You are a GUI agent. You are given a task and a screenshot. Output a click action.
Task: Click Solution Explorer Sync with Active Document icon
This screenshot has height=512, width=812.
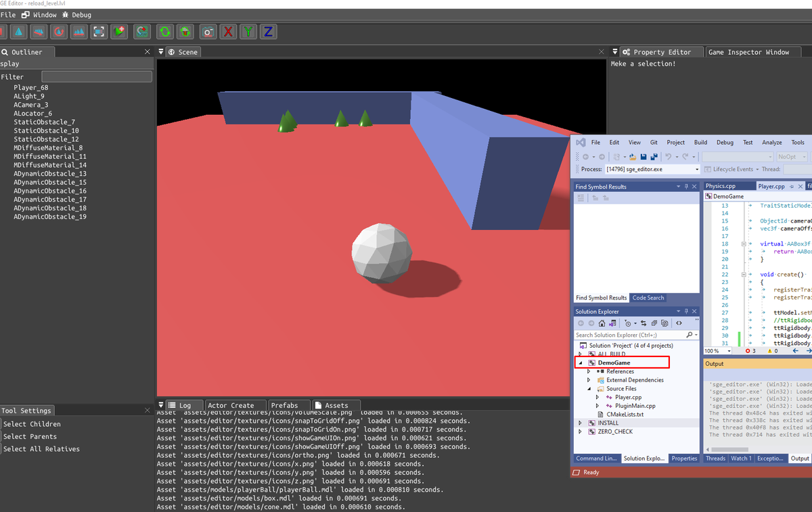point(644,323)
